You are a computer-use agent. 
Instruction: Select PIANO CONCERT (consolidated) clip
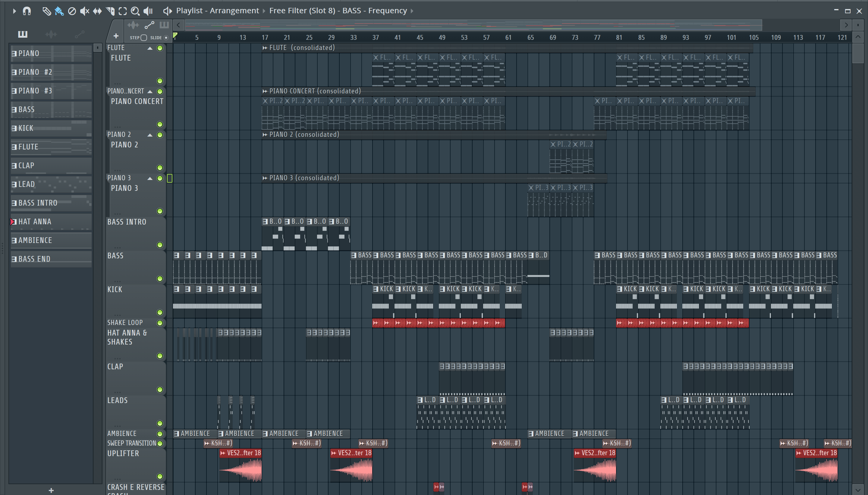click(x=508, y=91)
